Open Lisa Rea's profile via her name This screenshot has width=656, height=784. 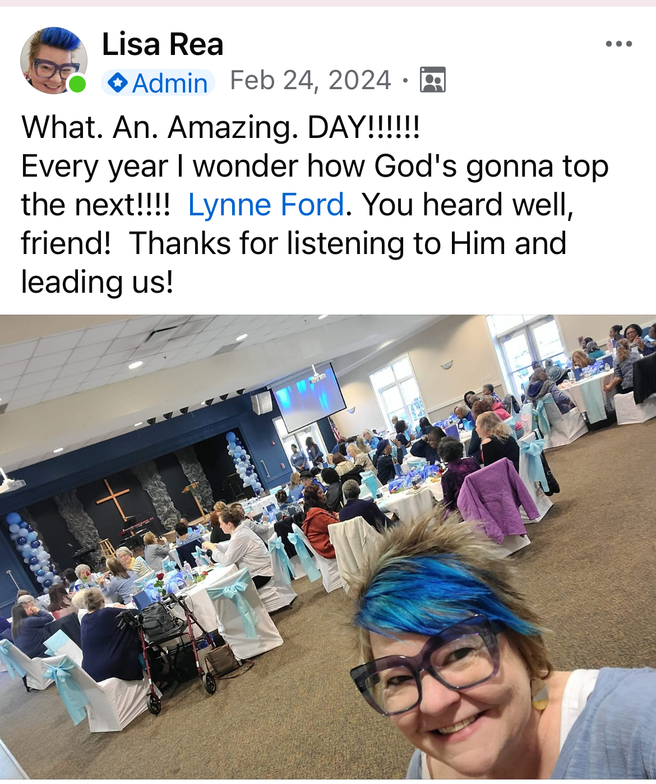pos(162,44)
